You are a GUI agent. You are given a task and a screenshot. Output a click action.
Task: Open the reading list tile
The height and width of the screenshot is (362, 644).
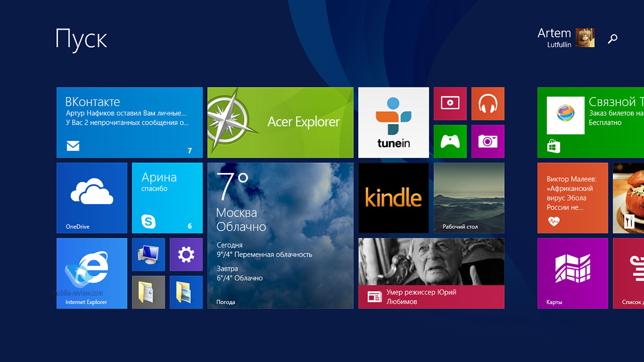click(x=628, y=274)
